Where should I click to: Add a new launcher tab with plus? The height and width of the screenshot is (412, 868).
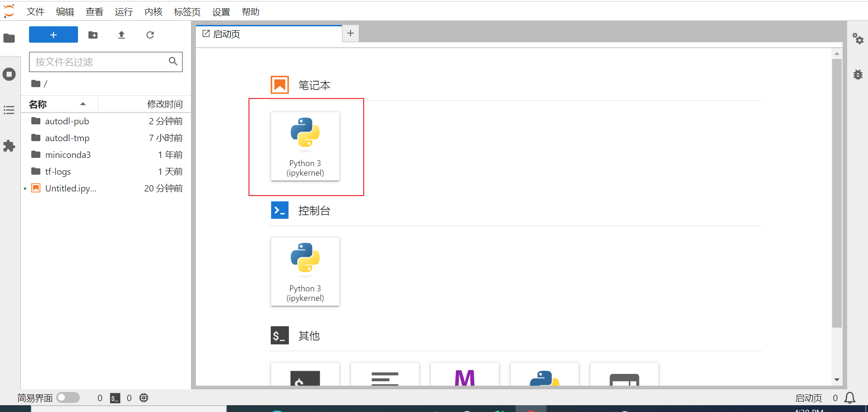tap(351, 33)
